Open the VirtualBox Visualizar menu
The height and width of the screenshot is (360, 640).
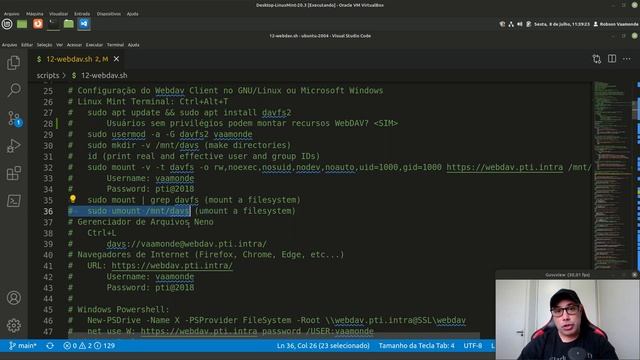click(x=58, y=14)
